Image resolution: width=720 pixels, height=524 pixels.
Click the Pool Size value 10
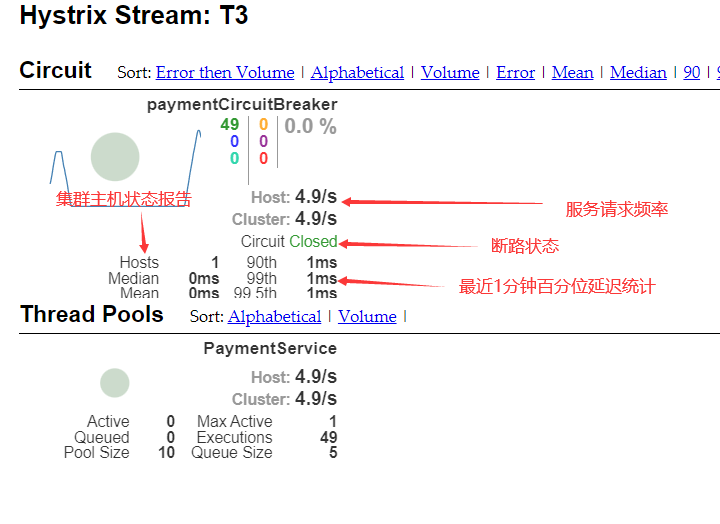click(x=167, y=453)
